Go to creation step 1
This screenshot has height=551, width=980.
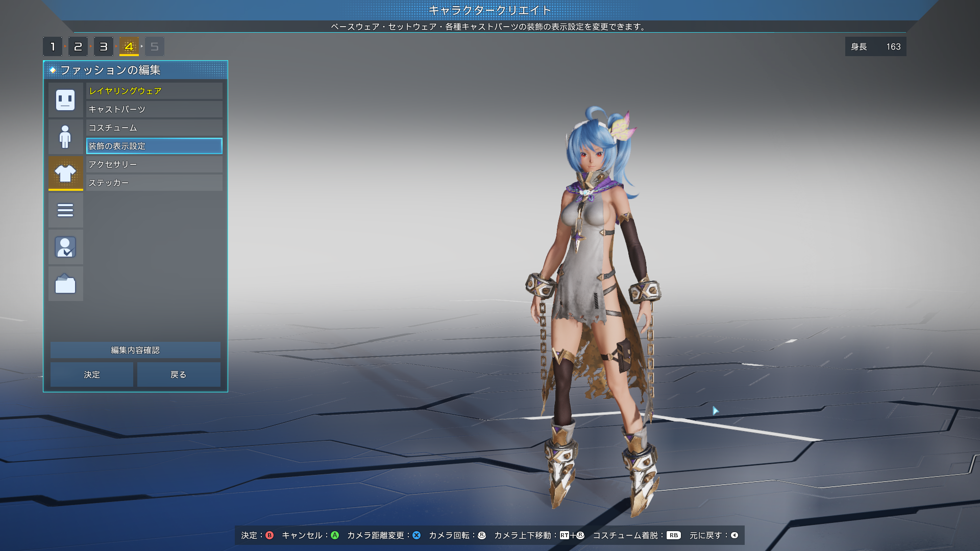53,46
